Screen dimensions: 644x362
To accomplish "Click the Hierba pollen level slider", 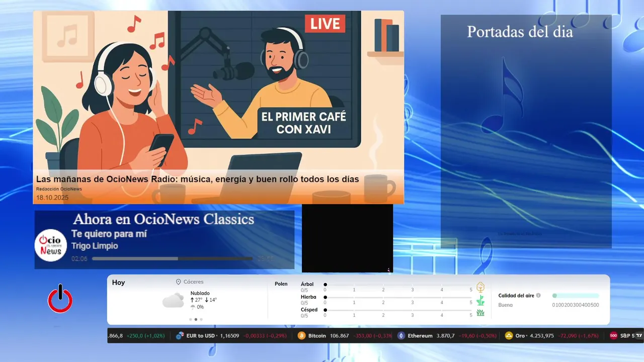I will 398,297.
